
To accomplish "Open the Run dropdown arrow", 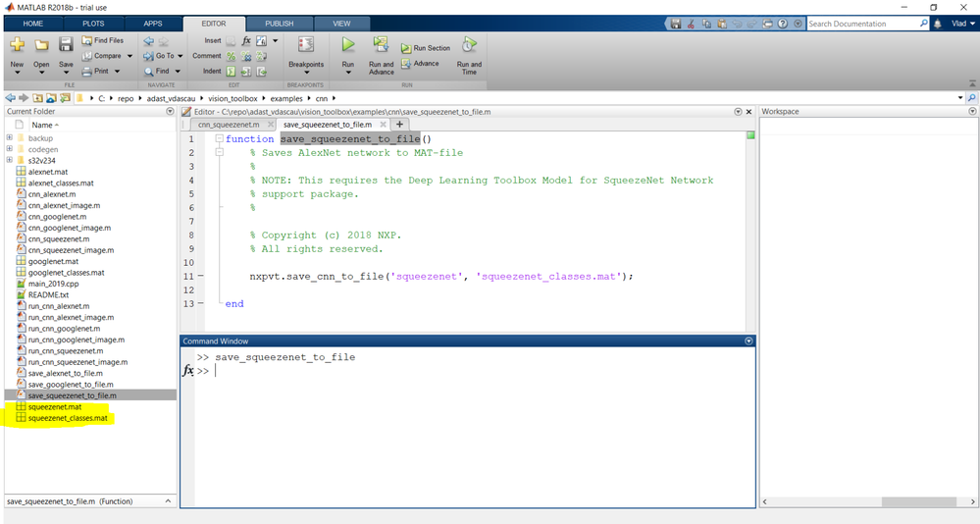I will coord(348,73).
